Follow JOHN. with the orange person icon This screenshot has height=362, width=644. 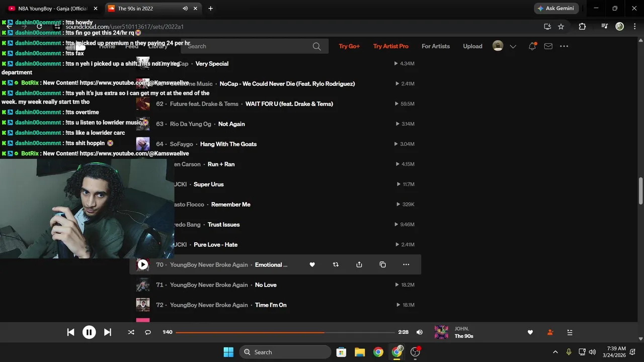(550, 332)
